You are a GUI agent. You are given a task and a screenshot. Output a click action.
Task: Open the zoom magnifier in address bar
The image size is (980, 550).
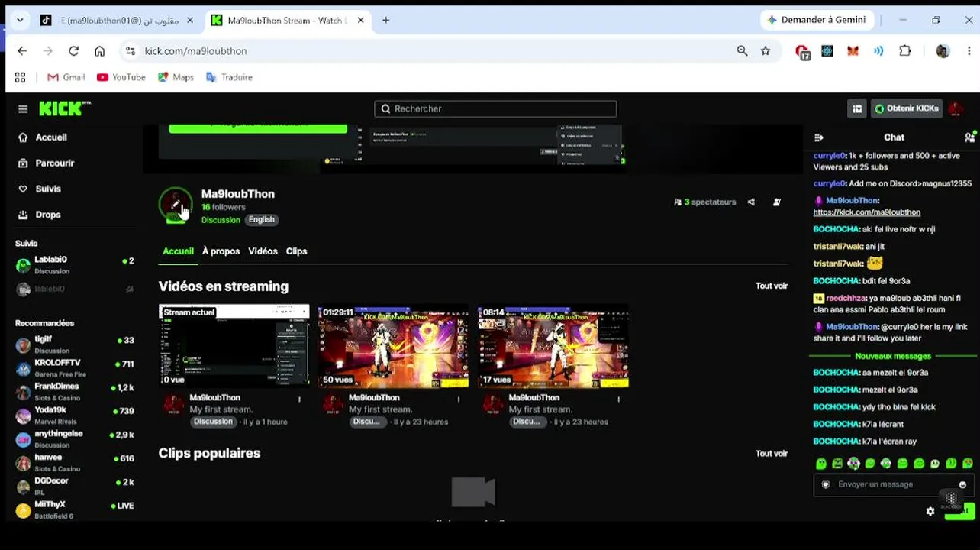(x=742, y=51)
